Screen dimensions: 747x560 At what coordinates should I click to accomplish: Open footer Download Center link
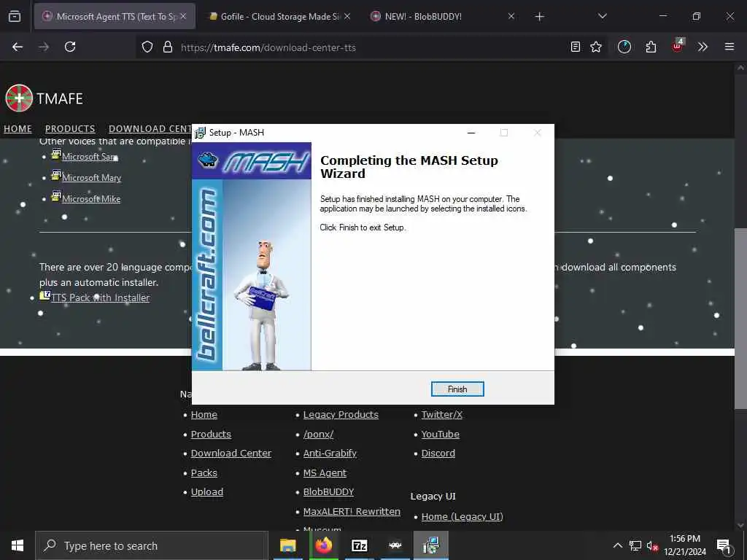[231, 454]
